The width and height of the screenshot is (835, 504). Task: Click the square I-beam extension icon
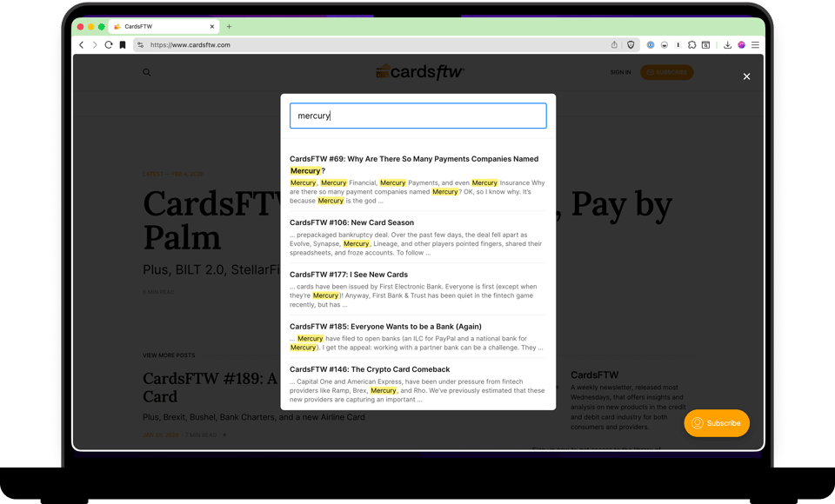[678, 45]
